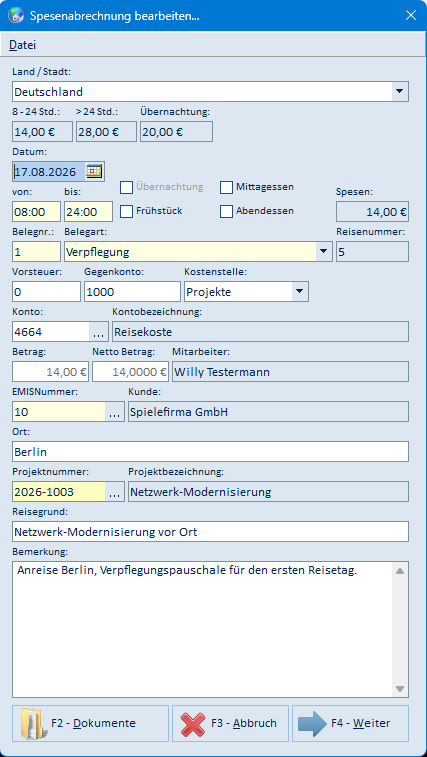Open Konto lookup ellipsis button
The height and width of the screenshot is (757, 427).
(99, 332)
